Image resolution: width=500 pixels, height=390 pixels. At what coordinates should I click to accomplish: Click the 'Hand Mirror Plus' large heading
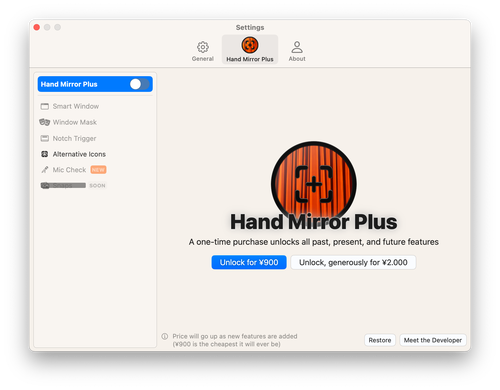click(x=314, y=222)
